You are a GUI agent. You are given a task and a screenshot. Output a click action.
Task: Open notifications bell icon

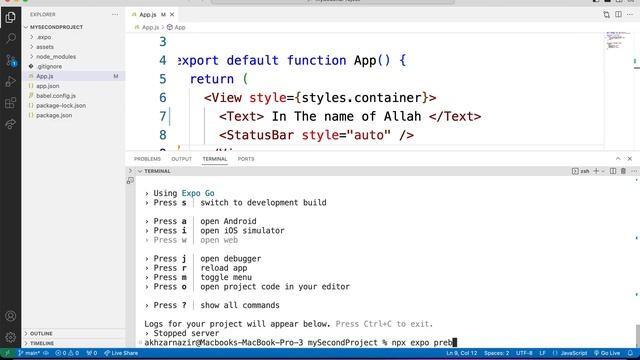tap(630, 353)
